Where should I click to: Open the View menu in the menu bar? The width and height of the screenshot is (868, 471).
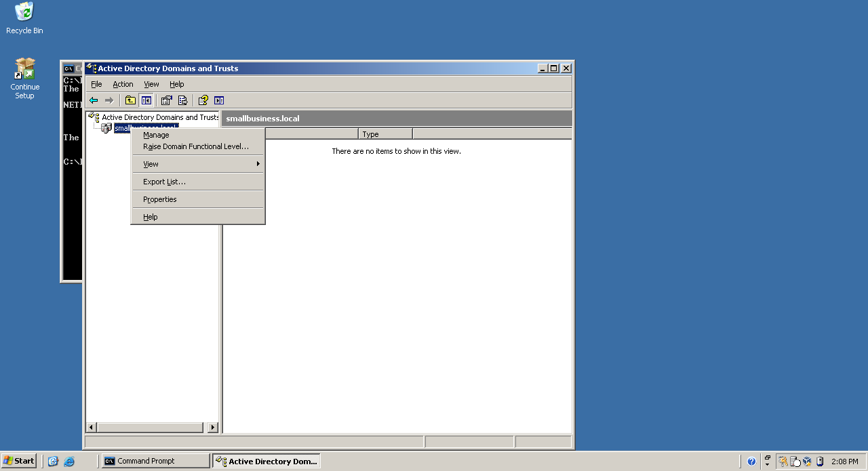[x=151, y=84]
